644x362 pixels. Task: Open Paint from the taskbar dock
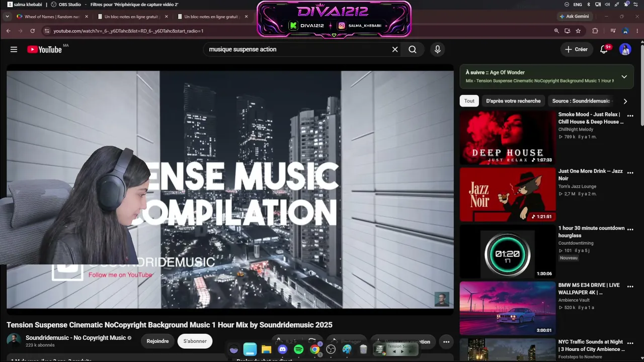coord(347,349)
